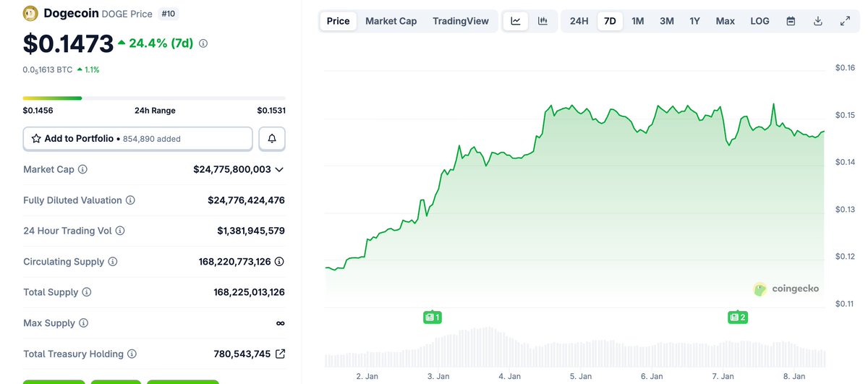Switch to the Market Cap tab
The width and height of the screenshot is (868, 384).
(391, 21)
